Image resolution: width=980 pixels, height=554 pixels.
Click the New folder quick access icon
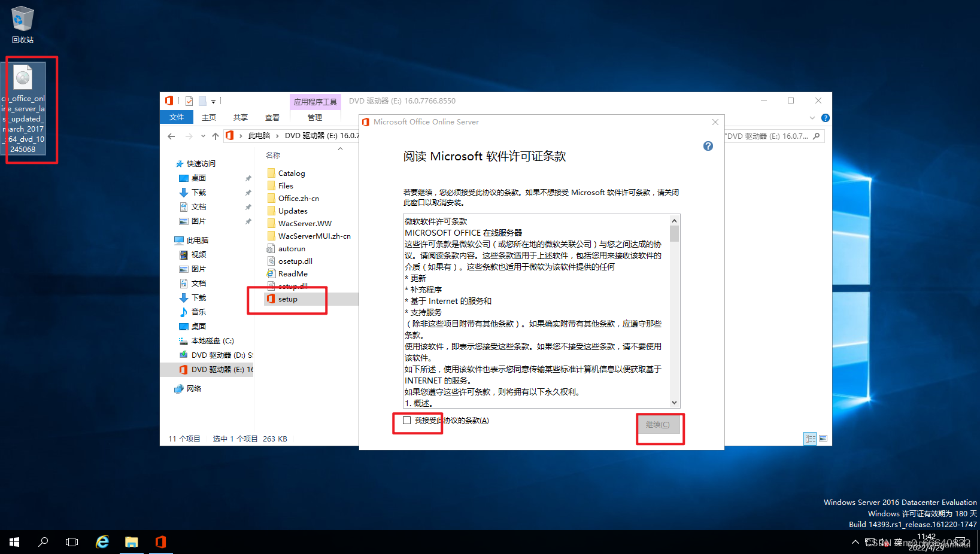point(202,101)
